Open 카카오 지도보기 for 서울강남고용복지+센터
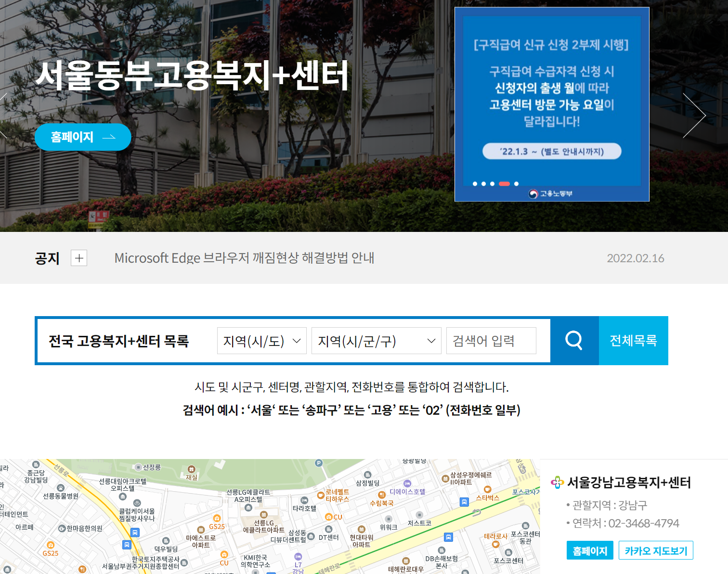Image resolution: width=728 pixels, height=574 pixels. click(656, 550)
